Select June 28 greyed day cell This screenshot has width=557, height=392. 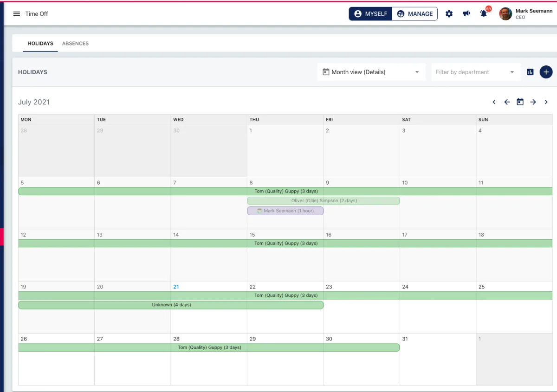(56, 151)
